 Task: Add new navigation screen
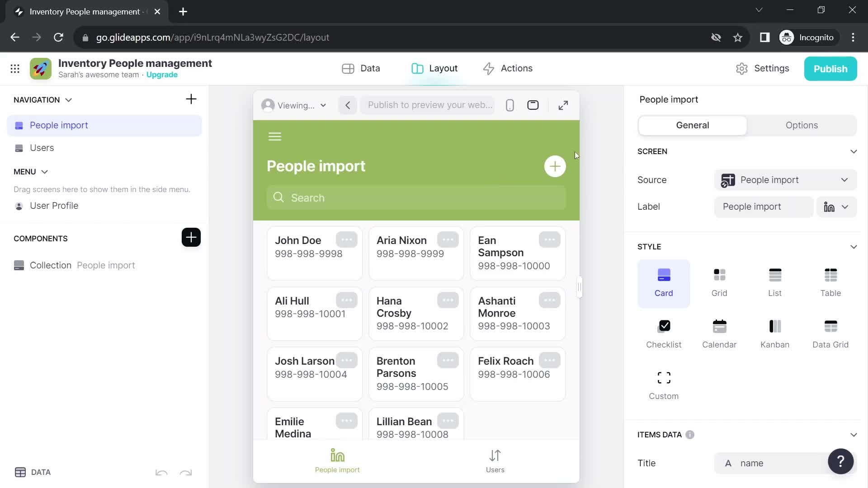tap(191, 99)
